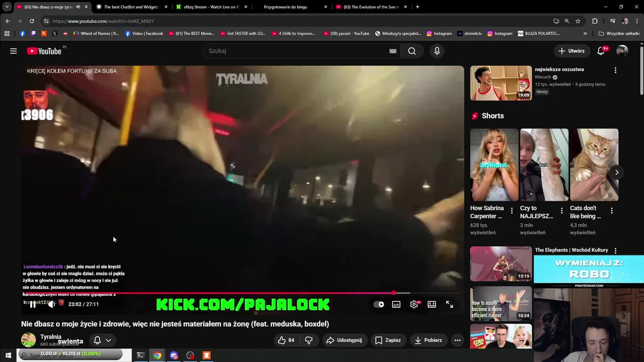The height and width of the screenshot is (362, 644).
Task: Mute the video player volume
Action: pyautogui.click(x=51, y=304)
